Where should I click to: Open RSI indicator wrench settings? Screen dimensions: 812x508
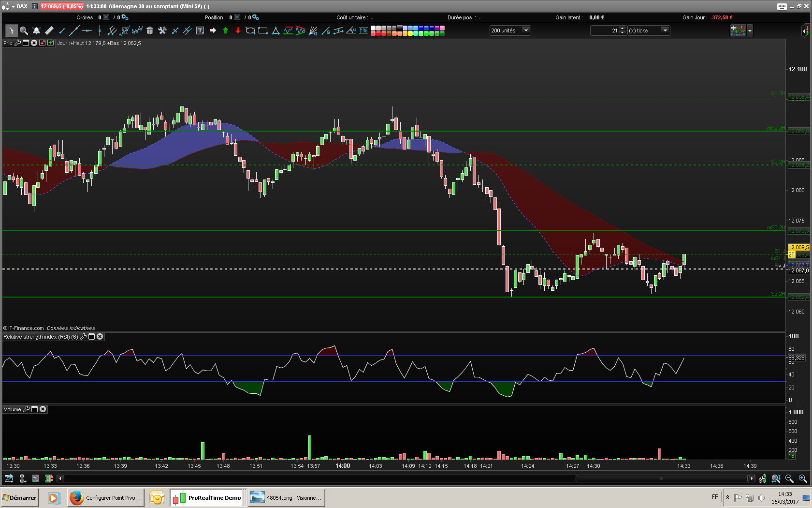click(x=83, y=337)
